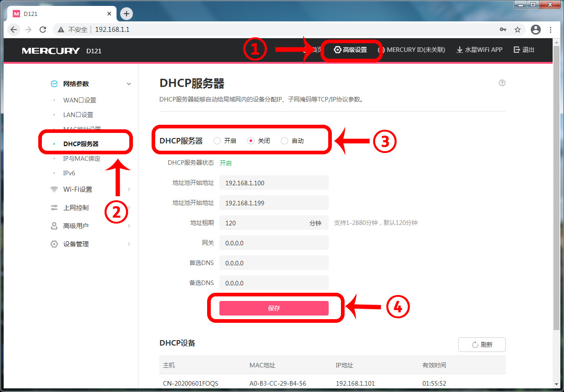Screen dimensions: 564x392
Task: Expand the Wi-Fi设置 sidebar section
Action: (x=129, y=189)
